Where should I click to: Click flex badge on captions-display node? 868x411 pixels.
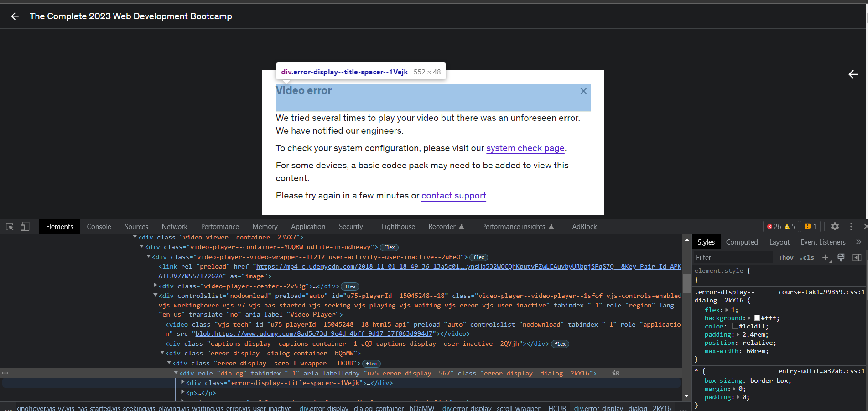click(x=561, y=344)
